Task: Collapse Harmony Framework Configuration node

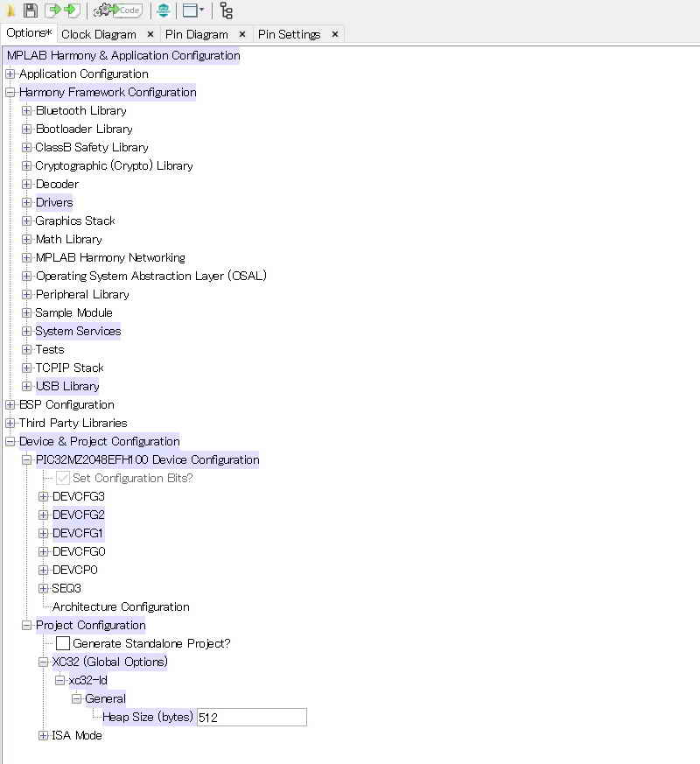Action: point(10,93)
